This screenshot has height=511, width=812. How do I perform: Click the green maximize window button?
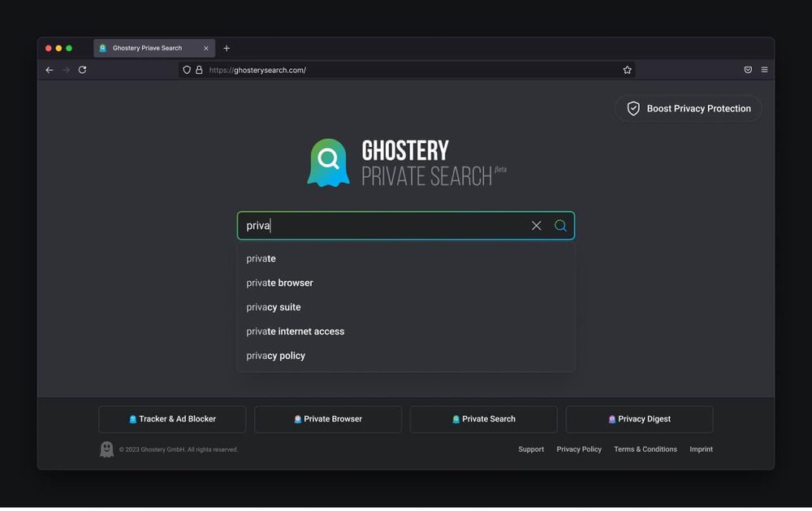click(69, 48)
